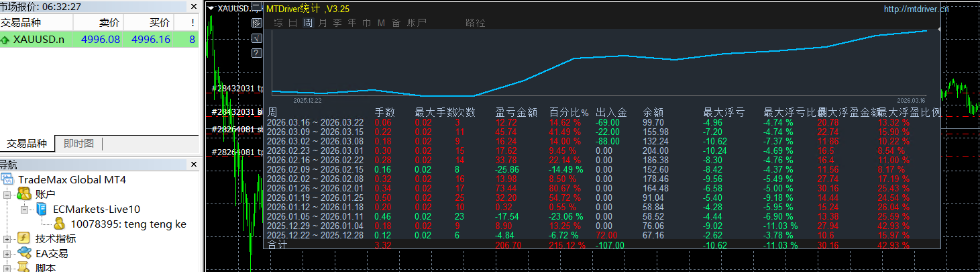
Task: Click the 余额 column header
Action: click(653, 113)
